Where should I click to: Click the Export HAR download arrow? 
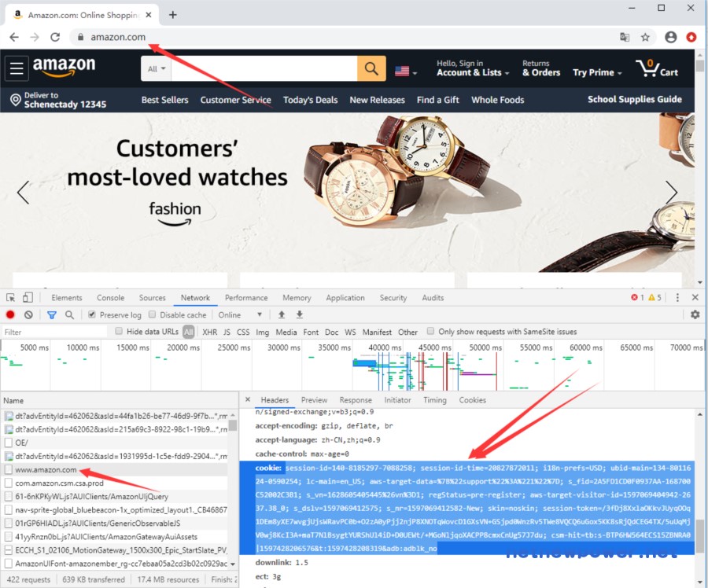(x=300, y=315)
